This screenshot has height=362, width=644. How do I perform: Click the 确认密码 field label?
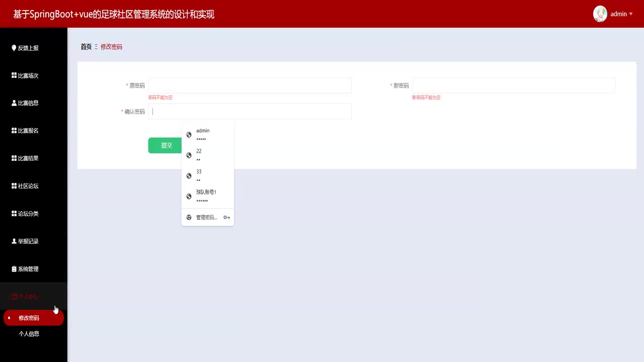tap(134, 112)
